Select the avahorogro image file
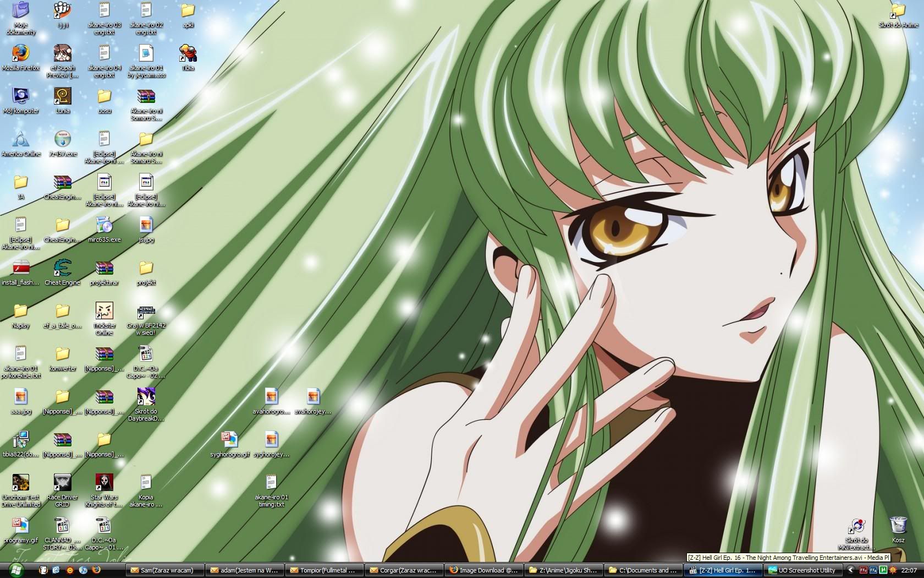 tap(271, 401)
